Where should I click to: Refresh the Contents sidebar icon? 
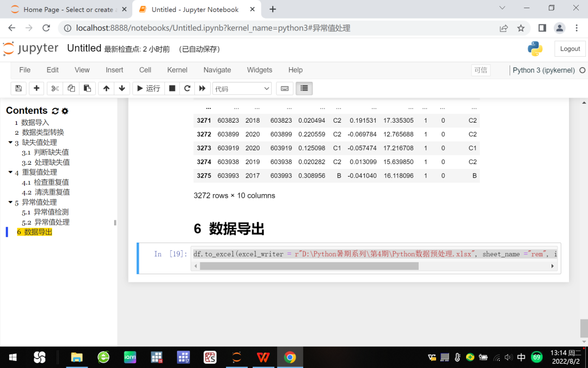tap(55, 111)
